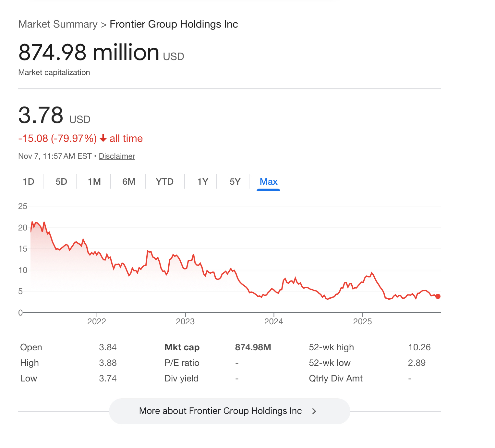
Task: Switch to the 5D time range tab
Action: coord(61,182)
